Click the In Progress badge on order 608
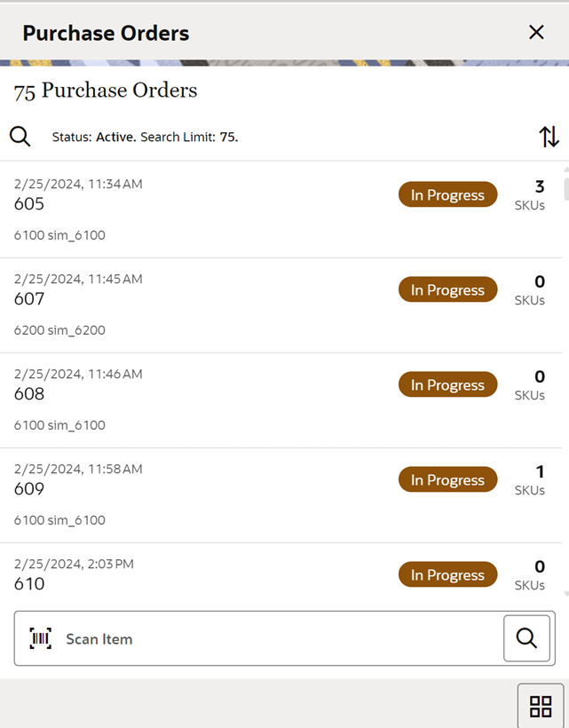Image resolution: width=569 pixels, height=728 pixels. click(447, 384)
